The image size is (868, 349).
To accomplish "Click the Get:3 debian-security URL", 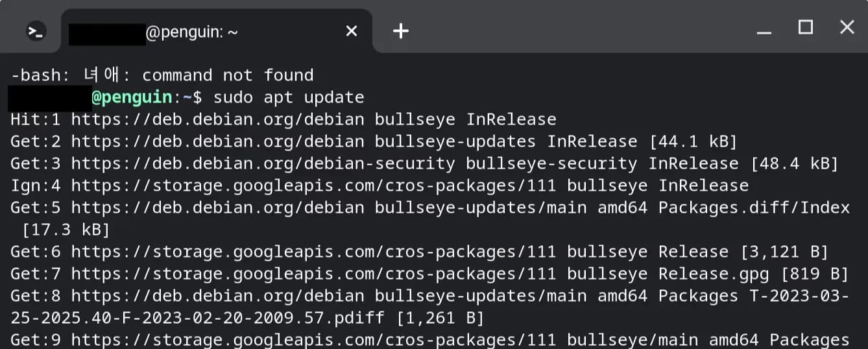I will (263, 163).
